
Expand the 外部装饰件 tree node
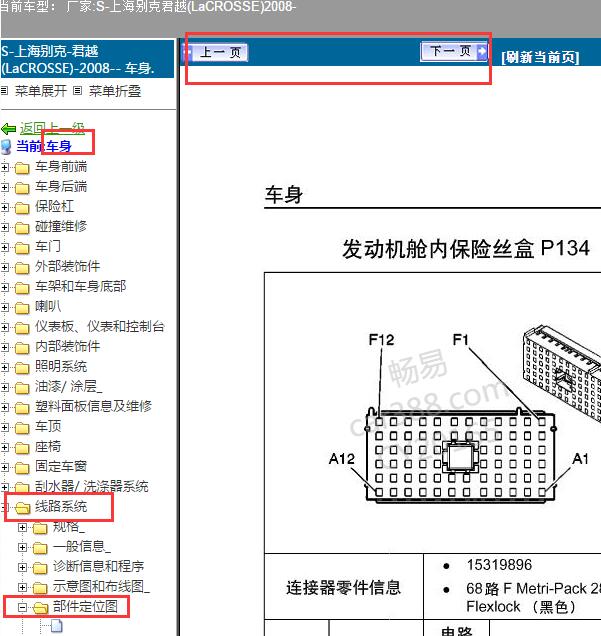[x=5, y=267]
